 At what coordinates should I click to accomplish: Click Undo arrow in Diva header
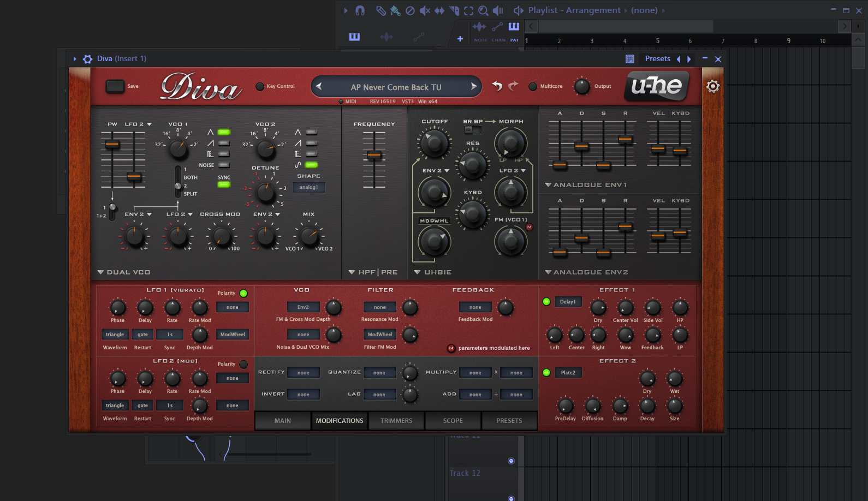click(497, 86)
